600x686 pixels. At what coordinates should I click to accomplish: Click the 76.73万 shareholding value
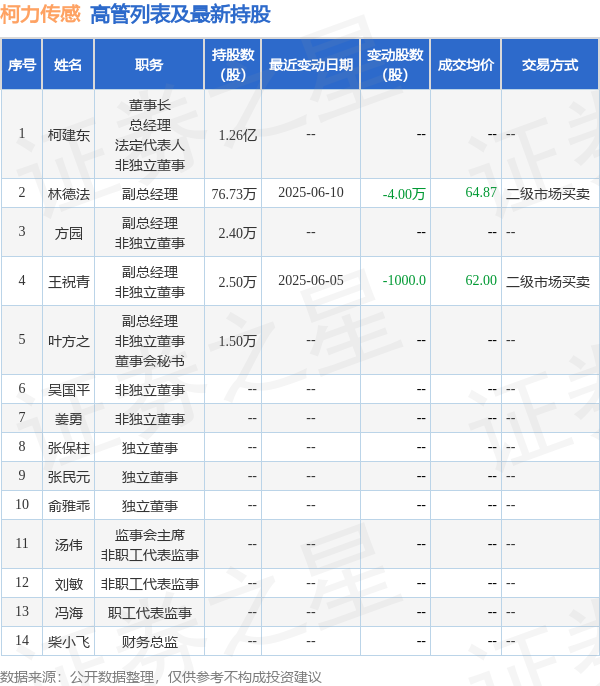(234, 193)
